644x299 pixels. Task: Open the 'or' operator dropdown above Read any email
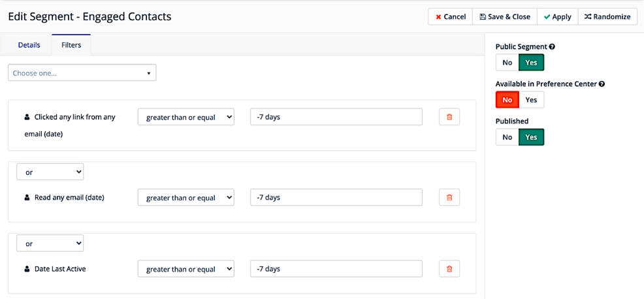(x=50, y=172)
